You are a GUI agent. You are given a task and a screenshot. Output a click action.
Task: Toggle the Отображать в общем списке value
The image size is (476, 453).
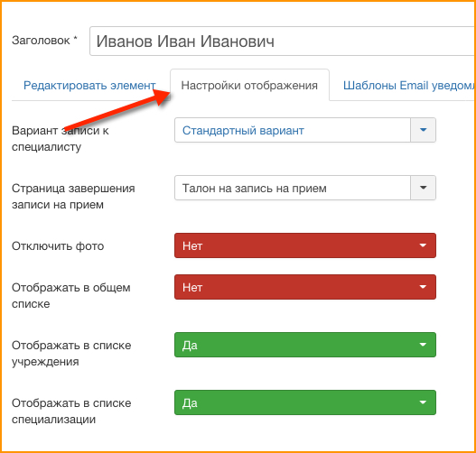(305, 287)
